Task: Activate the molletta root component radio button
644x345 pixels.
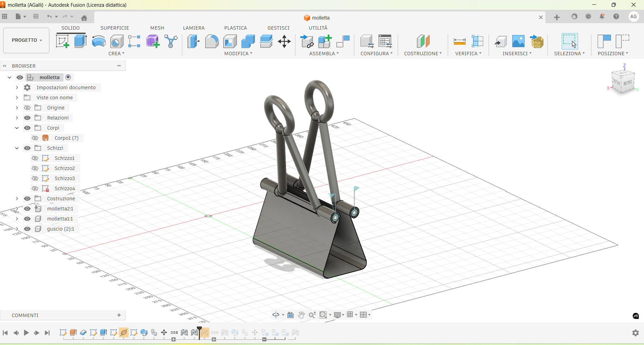Action: pyautogui.click(x=68, y=77)
